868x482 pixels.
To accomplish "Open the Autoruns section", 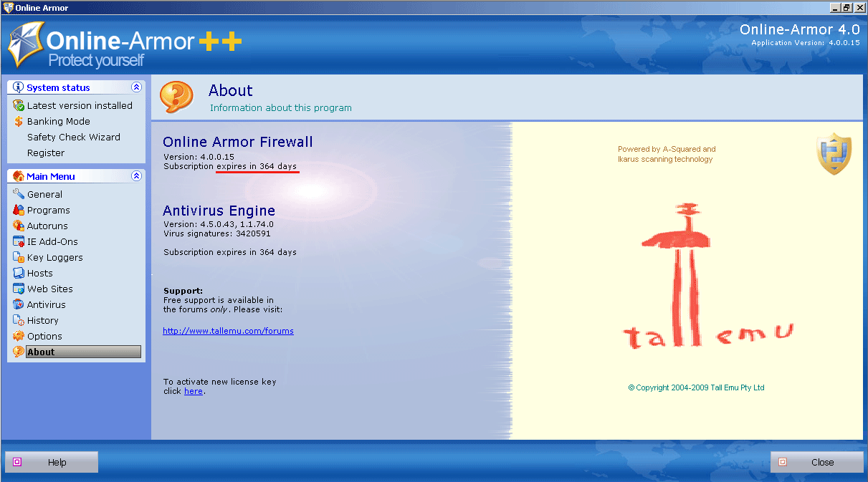I will tap(47, 226).
